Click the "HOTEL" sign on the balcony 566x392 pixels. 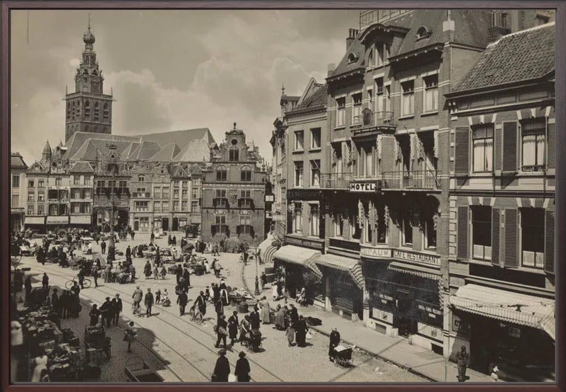(363, 187)
